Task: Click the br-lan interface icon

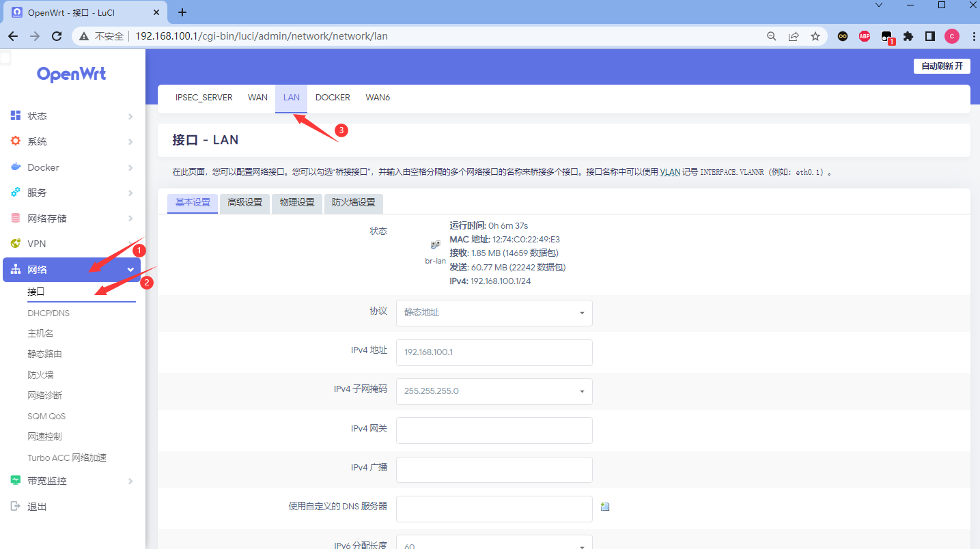Action: tap(435, 245)
